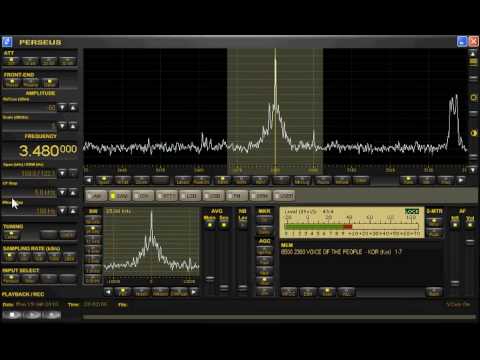Select the FM demodulation mode
Image resolution: width=480 pixels, height=360 pixels.
click(x=237, y=196)
